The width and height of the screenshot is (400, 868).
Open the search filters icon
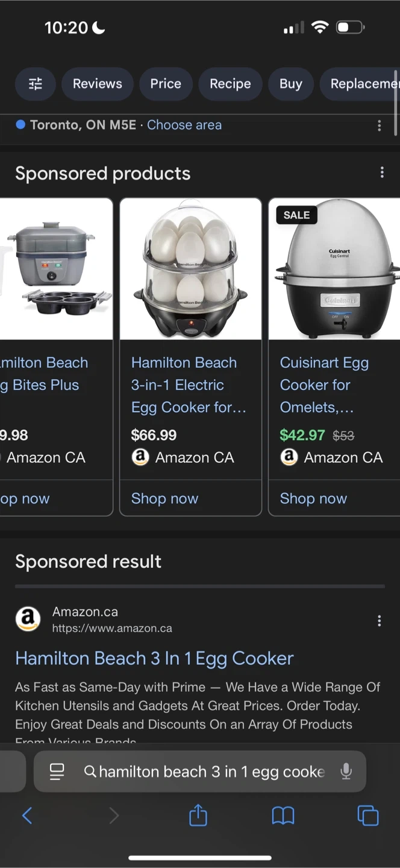pyautogui.click(x=36, y=84)
